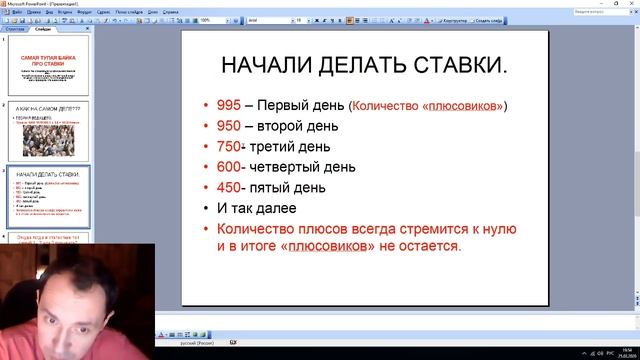The height and width of the screenshot is (360, 640).
Task: Open the Показ слайдов menu
Action: 129,12
